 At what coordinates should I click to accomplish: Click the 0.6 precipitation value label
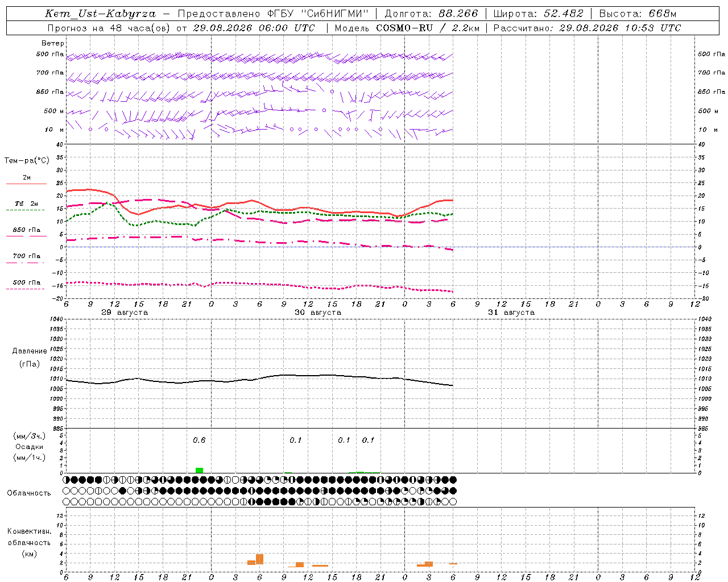(x=199, y=440)
